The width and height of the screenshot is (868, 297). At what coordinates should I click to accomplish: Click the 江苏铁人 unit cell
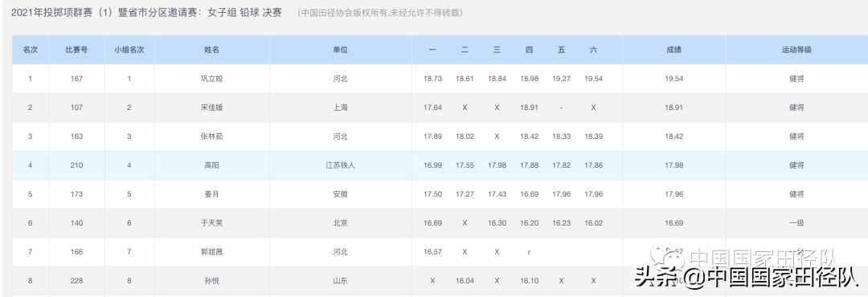[x=341, y=165]
